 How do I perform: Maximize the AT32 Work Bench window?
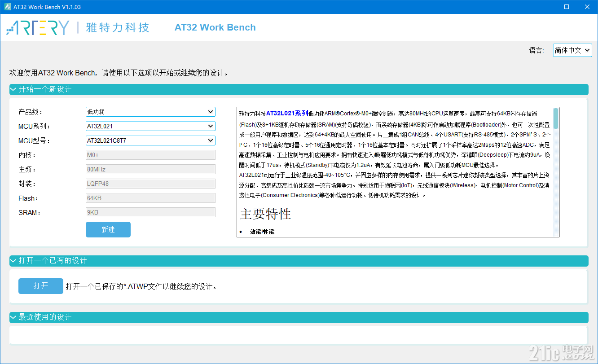567,7
